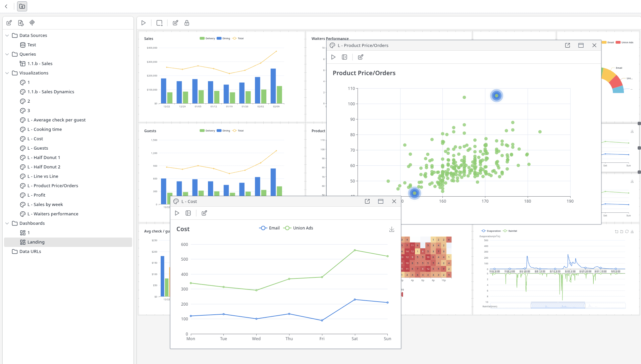
Task: Run the L - Cost visualization
Action: pyautogui.click(x=177, y=213)
